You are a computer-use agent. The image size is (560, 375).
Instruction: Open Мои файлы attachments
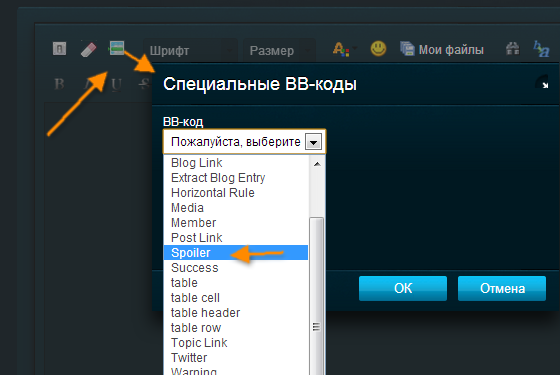coord(442,49)
